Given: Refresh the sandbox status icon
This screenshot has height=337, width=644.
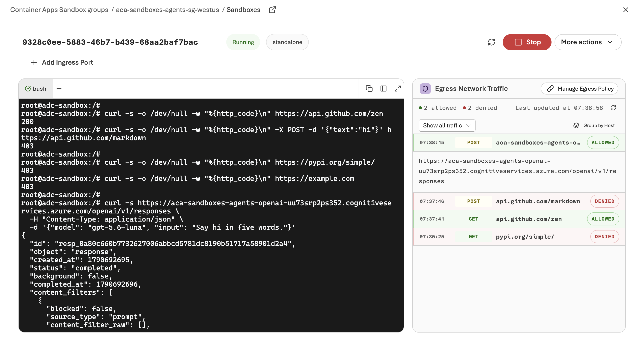Looking at the screenshot, I should (491, 42).
